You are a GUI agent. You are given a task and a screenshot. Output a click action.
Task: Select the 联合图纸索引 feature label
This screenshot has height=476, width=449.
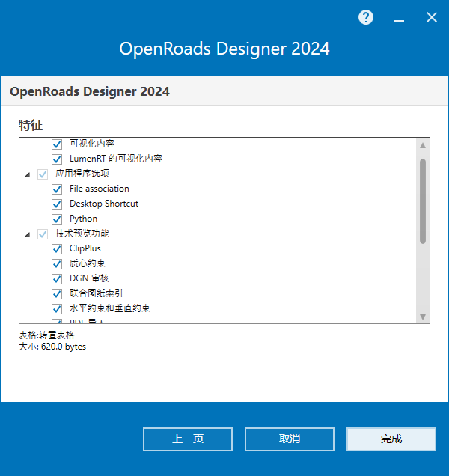(96, 293)
